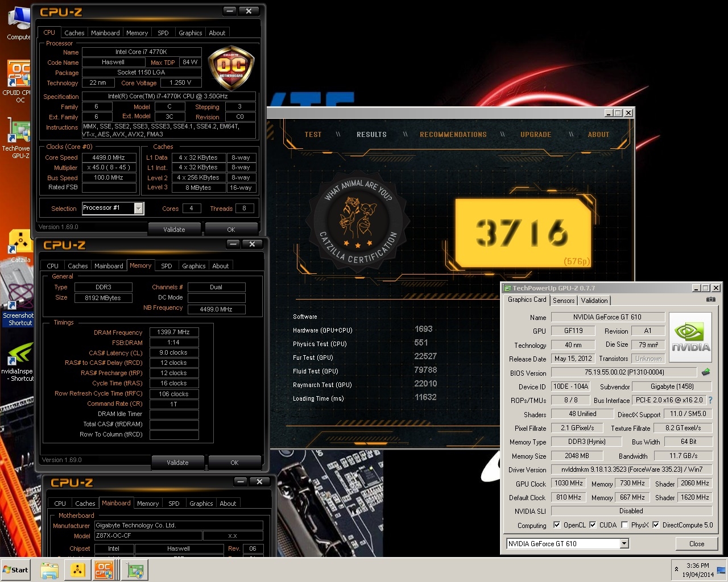
Task: Open the NVIDIA GeForce GT 610 dropdown
Action: click(x=624, y=544)
